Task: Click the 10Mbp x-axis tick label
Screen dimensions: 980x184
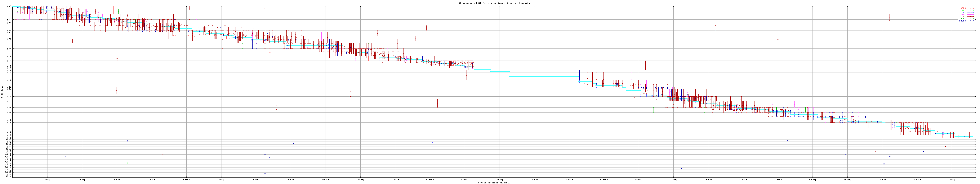Action: coord(47,179)
